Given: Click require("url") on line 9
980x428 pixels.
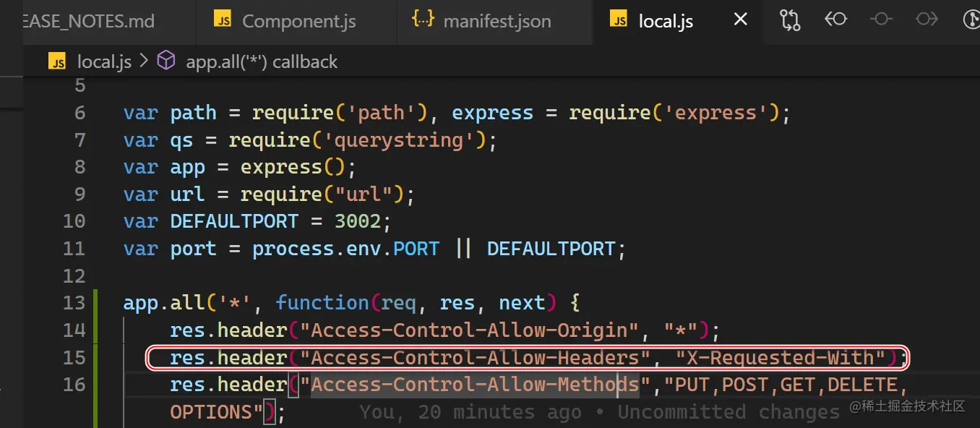Looking at the screenshot, I should pyautogui.click(x=322, y=194).
